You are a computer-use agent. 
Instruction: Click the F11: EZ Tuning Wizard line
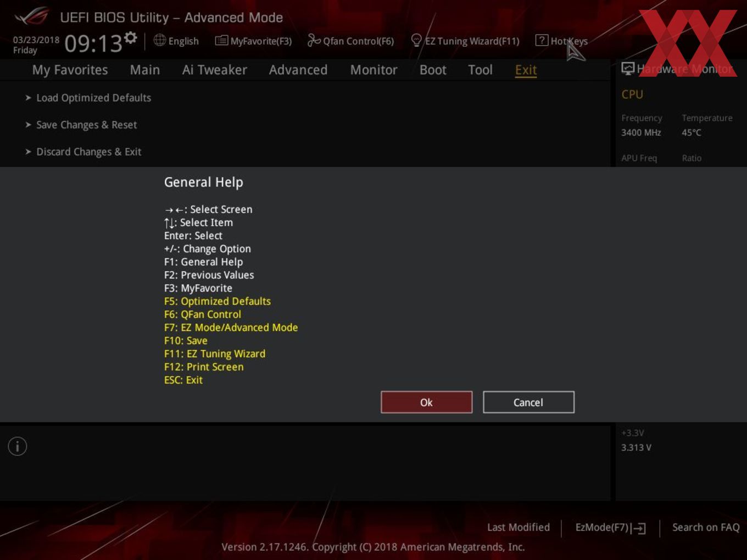click(x=215, y=354)
